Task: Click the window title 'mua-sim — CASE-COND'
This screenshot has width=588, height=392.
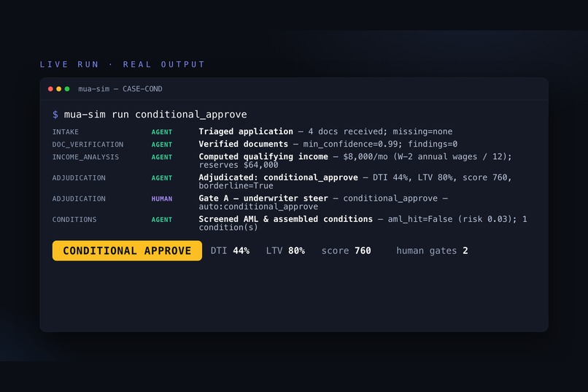Action: (120, 89)
